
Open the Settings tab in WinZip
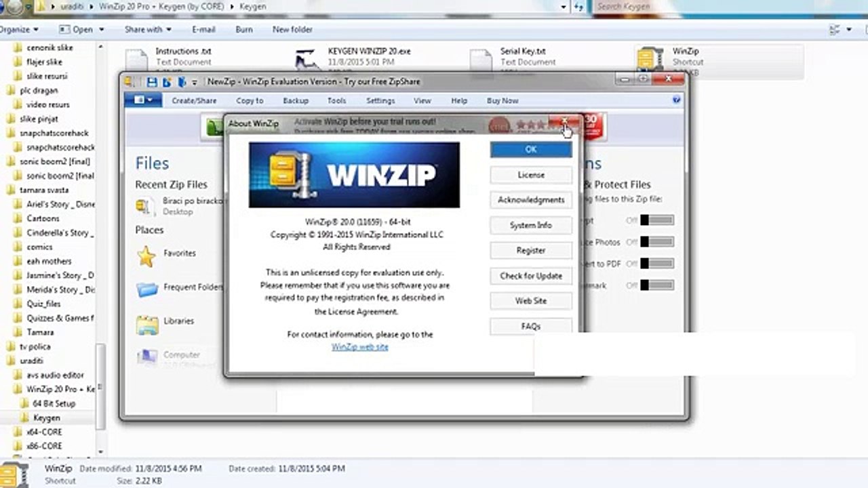pyautogui.click(x=380, y=100)
